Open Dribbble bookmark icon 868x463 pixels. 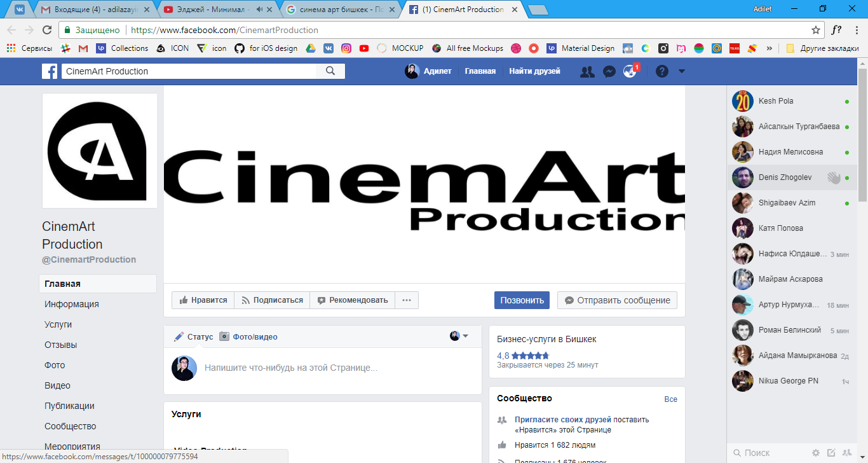tap(516, 48)
